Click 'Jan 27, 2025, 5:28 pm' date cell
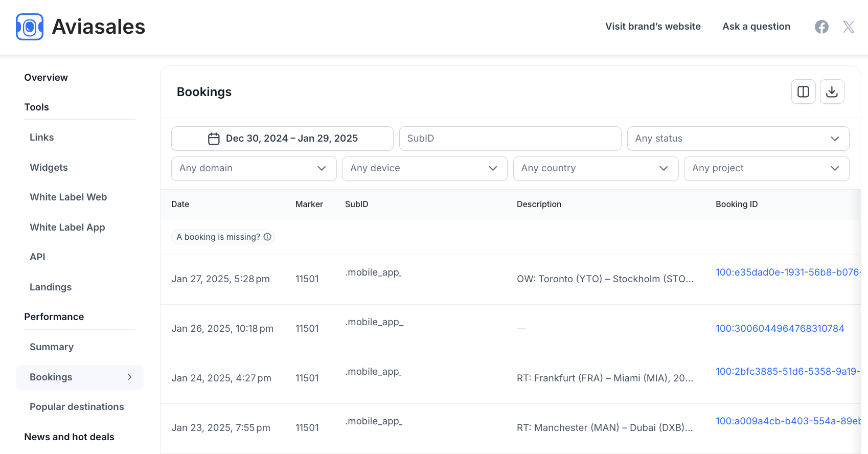 coord(220,279)
